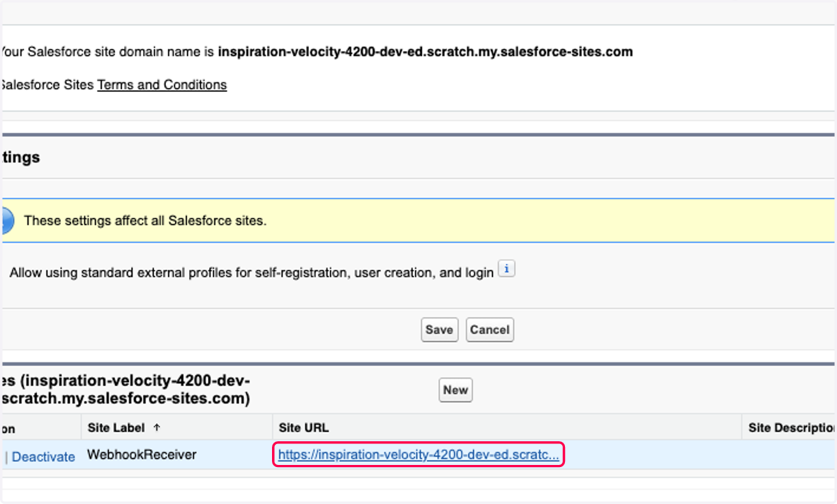
Task: Click the Site URL column header
Action: tap(303, 427)
